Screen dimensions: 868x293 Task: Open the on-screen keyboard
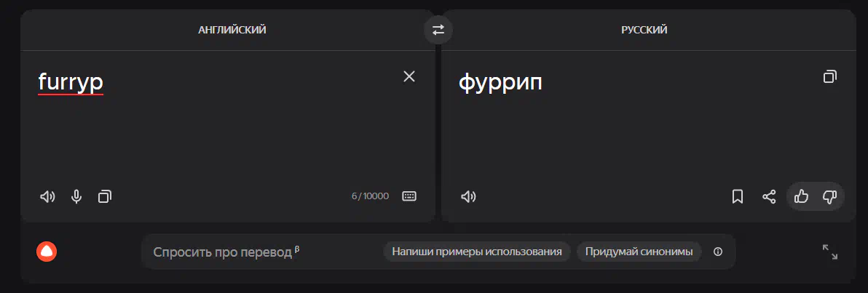tap(409, 196)
